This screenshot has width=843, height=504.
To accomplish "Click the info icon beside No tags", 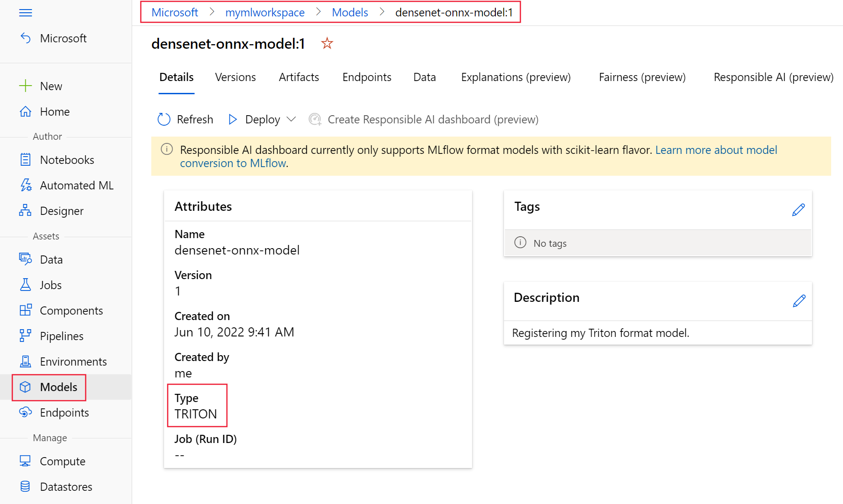I will pyautogui.click(x=520, y=242).
